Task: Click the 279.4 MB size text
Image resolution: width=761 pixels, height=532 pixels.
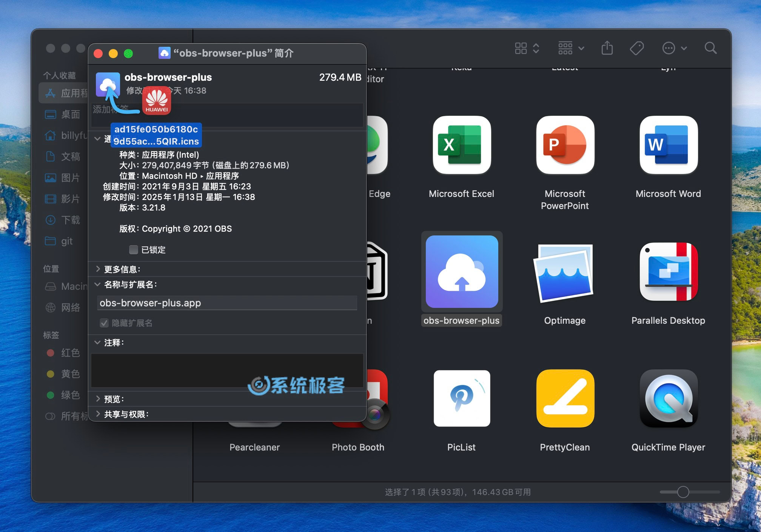Action: click(x=340, y=77)
